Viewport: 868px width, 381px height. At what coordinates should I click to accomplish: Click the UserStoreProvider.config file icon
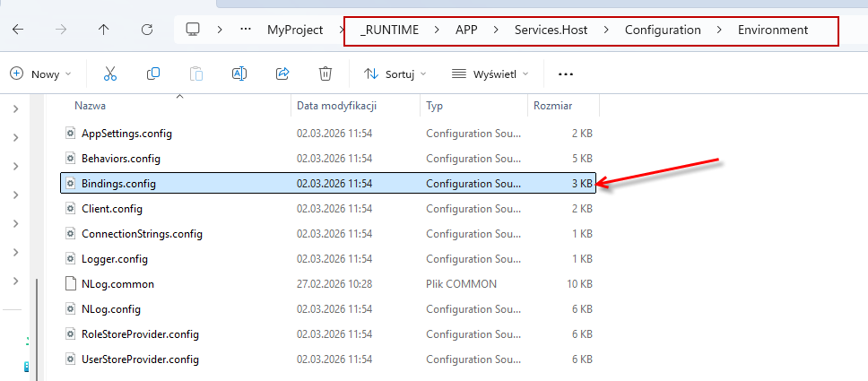[x=70, y=359]
